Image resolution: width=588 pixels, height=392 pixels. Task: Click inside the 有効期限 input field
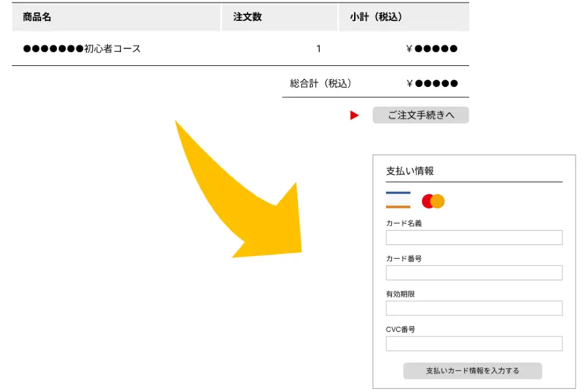point(474,308)
